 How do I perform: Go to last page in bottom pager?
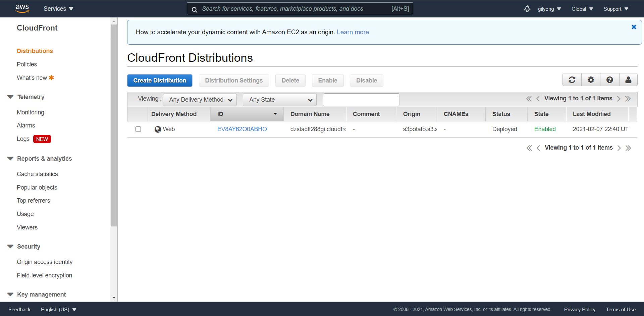point(628,148)
